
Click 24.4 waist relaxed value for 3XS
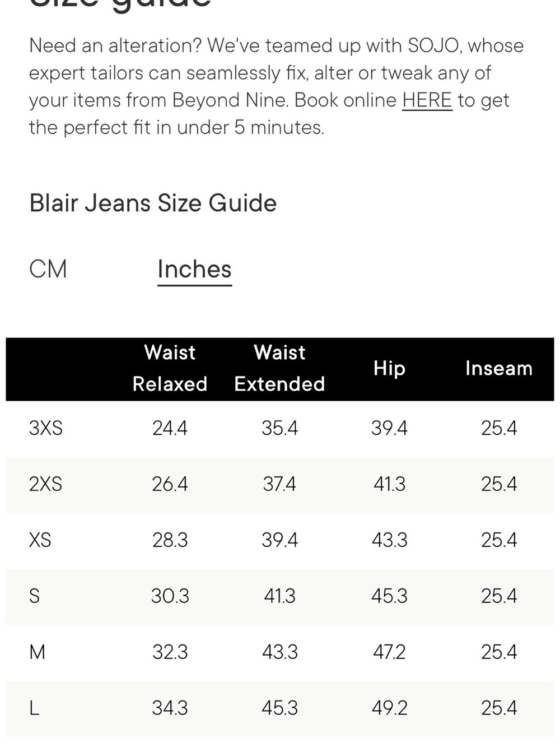point(170,428)
